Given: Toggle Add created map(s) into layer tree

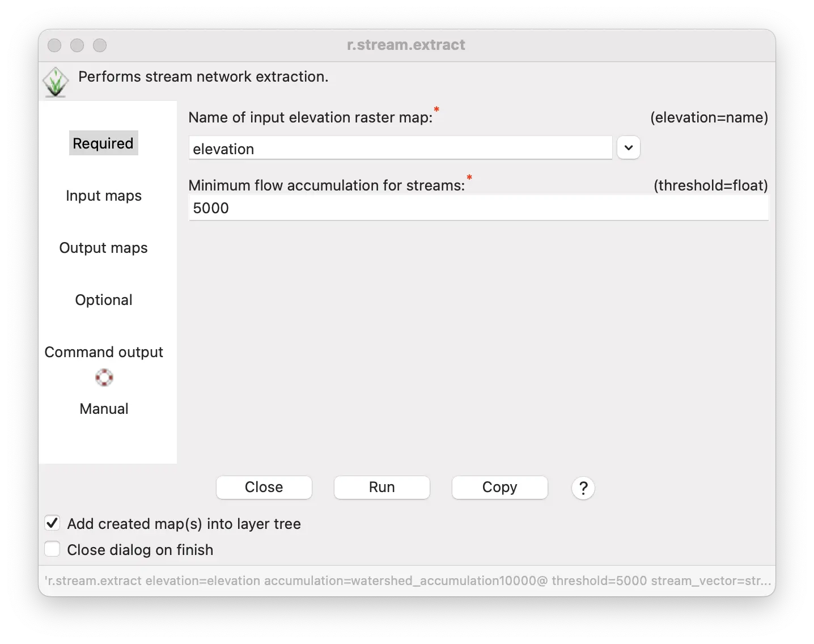Looking at the screenshot, I should (52, 523).
